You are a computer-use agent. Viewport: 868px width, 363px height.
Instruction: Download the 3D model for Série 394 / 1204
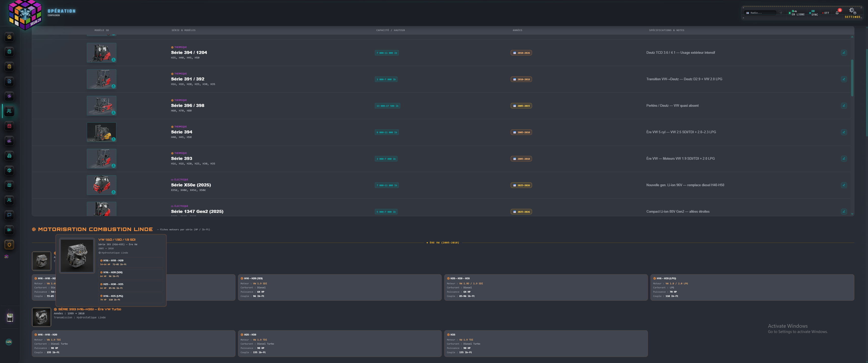coord(114,60)
